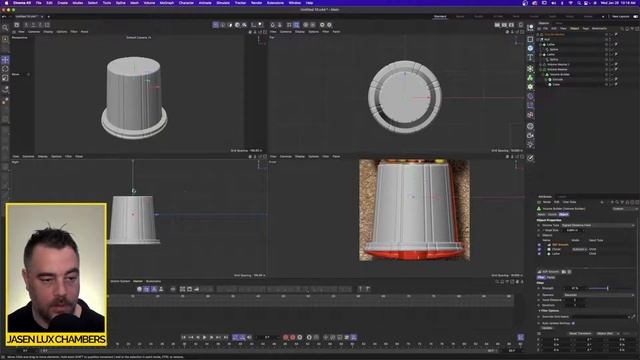Switch to Fields tab in SDF Smooth
Screen dimensions: 640x360
pyautogui.click(x=551, y=277)
